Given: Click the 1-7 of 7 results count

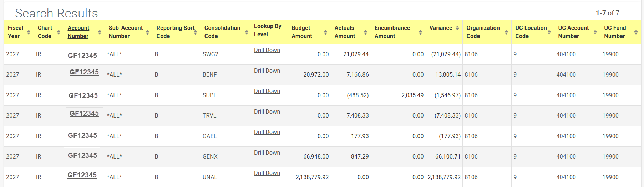Looking at the screenshot, I should point(608,13).
